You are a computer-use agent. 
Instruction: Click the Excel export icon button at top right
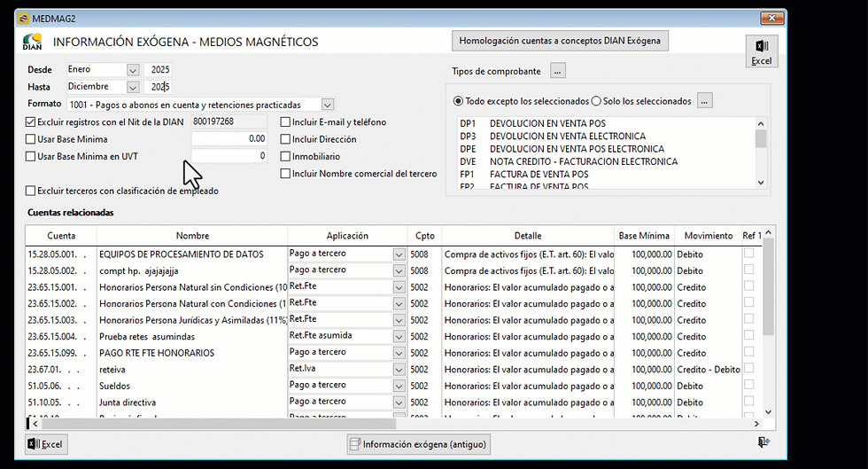click(761, 51)
